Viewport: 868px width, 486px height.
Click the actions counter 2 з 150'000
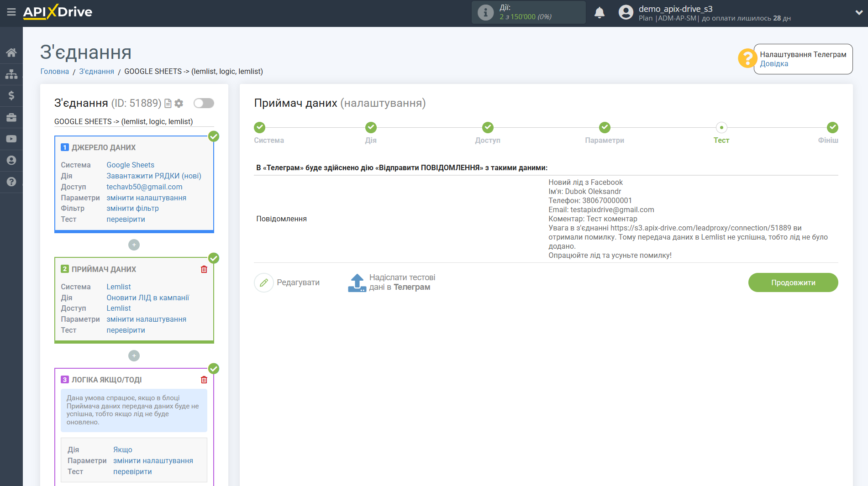pos(526,17)
